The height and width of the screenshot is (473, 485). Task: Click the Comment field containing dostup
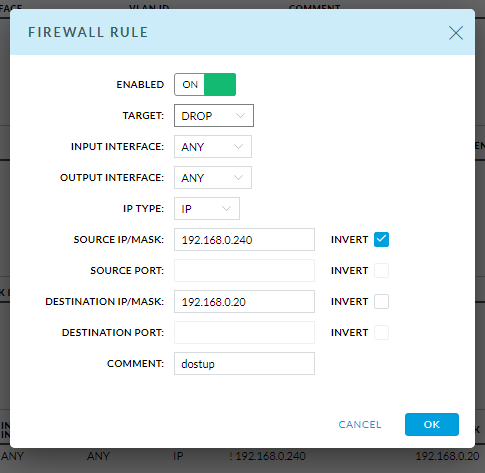pyautogui.click(x=244, y=363)
